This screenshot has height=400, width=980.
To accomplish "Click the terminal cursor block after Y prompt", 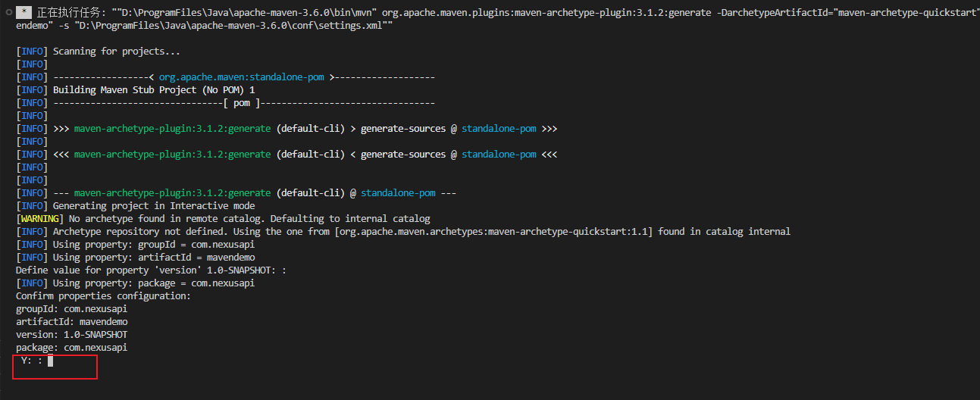I will click(50, 361).
